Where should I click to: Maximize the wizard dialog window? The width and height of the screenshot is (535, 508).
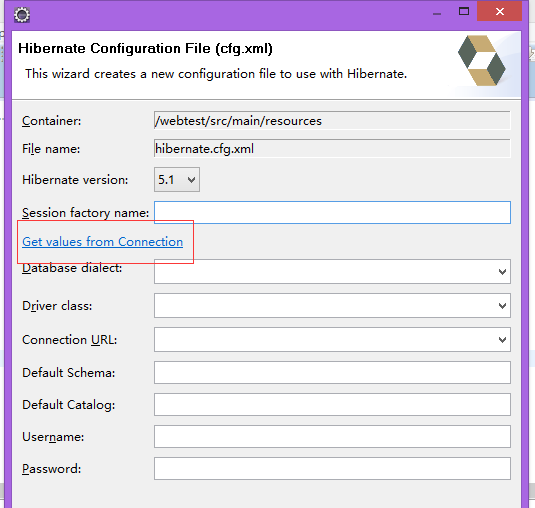[464, 11]
